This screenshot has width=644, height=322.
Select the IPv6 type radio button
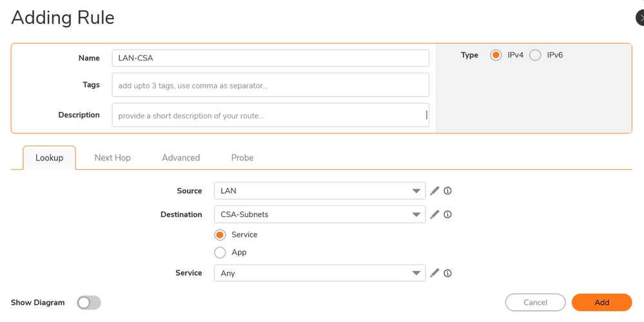(x=535, y=55)
